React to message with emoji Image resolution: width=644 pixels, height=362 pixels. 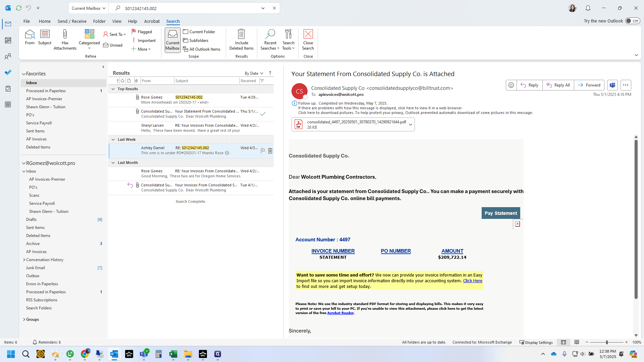pyautogui.click(x=511, y=85)
